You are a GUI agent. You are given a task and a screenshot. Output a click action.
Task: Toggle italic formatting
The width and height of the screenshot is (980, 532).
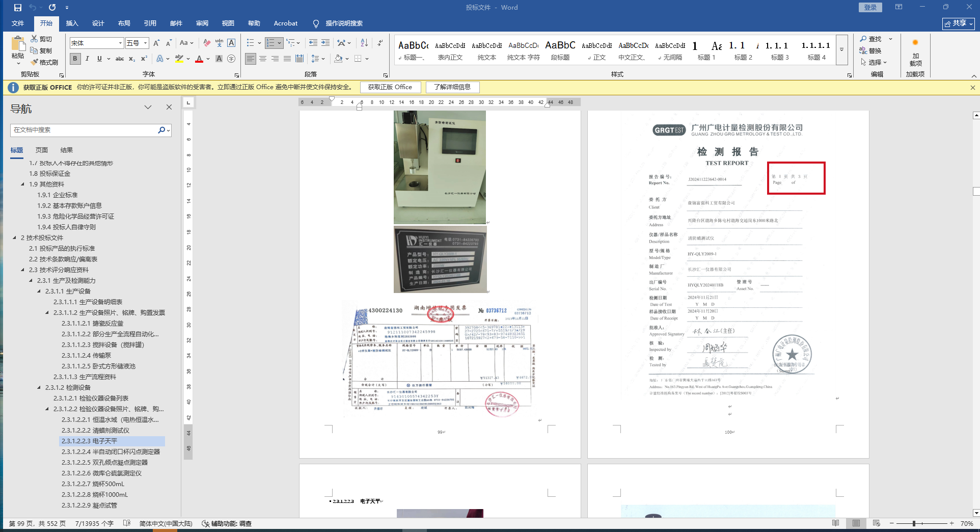[x=87, y=59]
